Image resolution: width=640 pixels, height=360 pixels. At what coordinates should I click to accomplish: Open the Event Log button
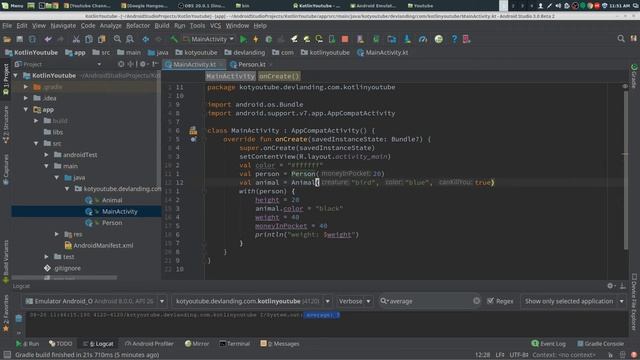point(549,344)
